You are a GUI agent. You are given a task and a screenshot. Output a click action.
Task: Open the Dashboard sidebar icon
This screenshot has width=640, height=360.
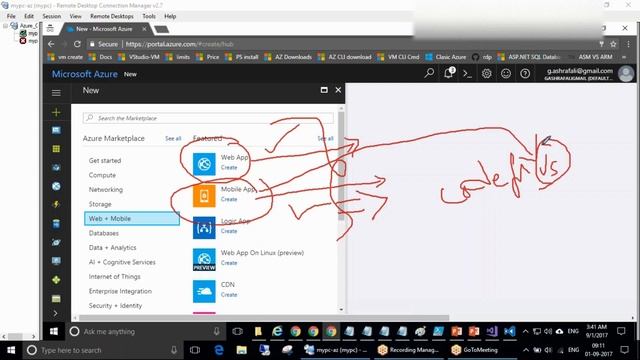tap(56, 131)
